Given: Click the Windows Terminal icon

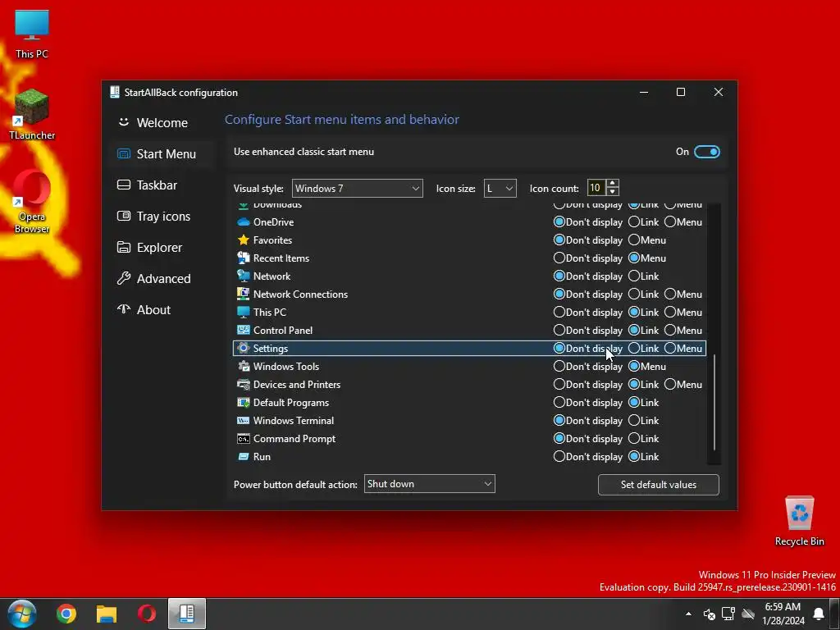Looking at the screenshot, I should (243, 421).
